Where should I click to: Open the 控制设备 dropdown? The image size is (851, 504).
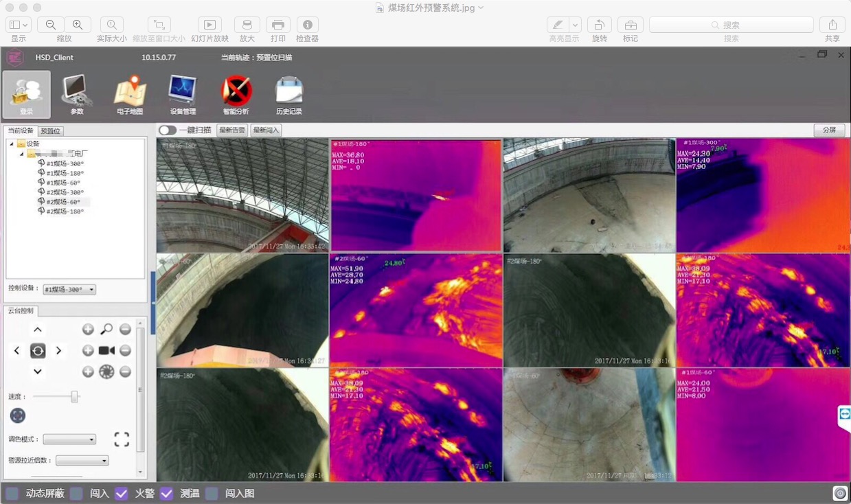(x=69, y=290)
